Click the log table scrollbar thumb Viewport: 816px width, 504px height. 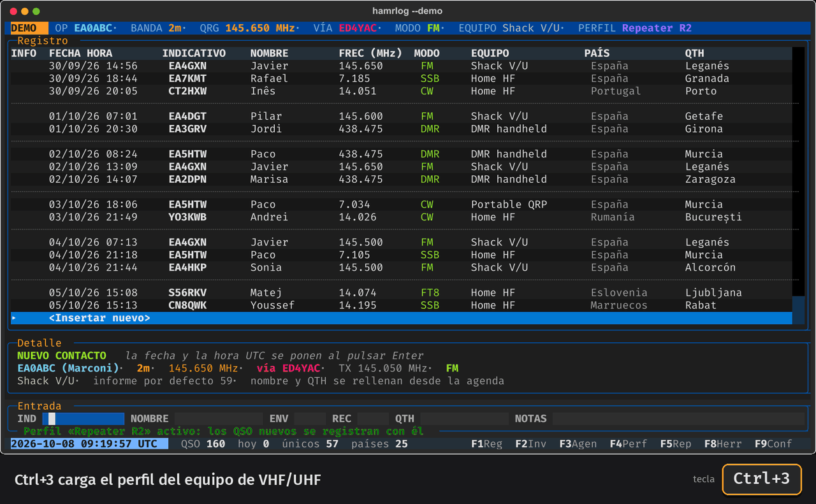pos(798,310)
